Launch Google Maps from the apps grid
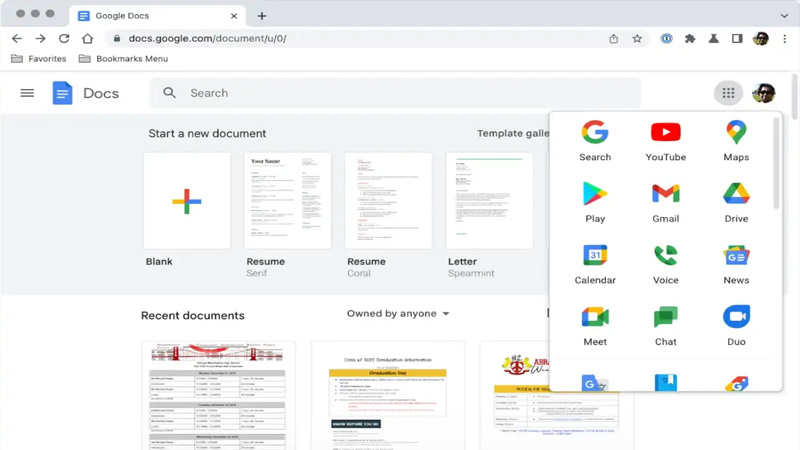The width and height of the screenshot is (800, 450). [x=736, y=141]
